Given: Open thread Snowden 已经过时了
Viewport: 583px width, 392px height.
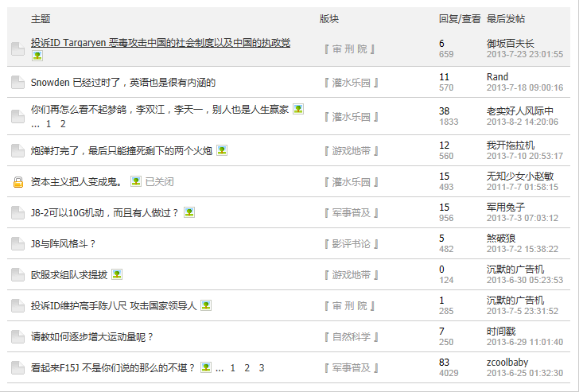Looking at the screenshot, I should click(x=122, y=83).
